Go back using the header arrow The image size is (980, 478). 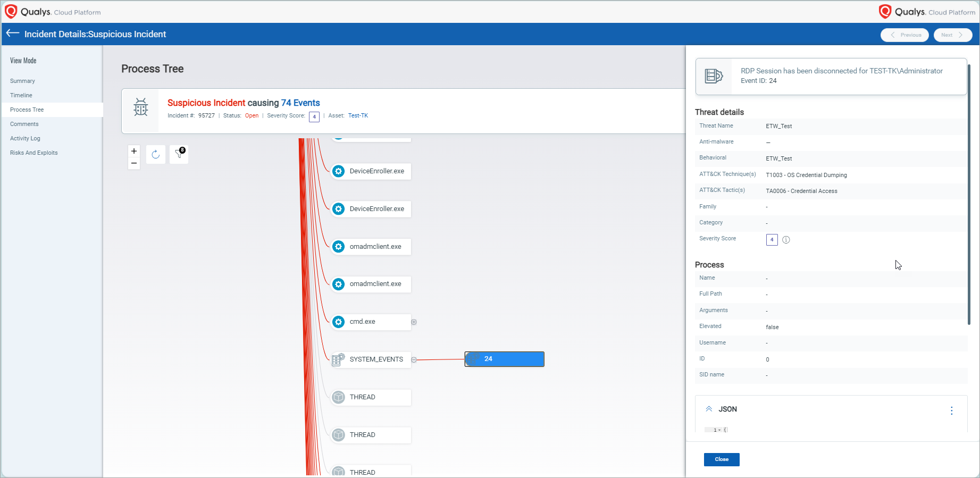(x=13, y=33)
